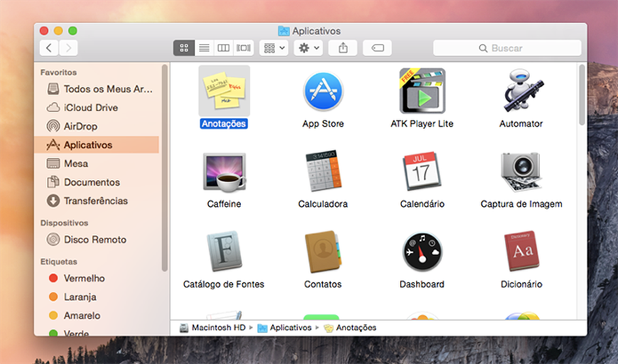
Task: Open Transferências in the sidebar
Action: 95,201
